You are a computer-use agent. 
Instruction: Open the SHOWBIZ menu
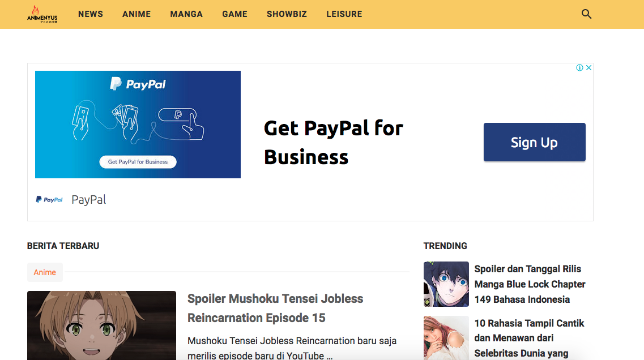[287, 14]
